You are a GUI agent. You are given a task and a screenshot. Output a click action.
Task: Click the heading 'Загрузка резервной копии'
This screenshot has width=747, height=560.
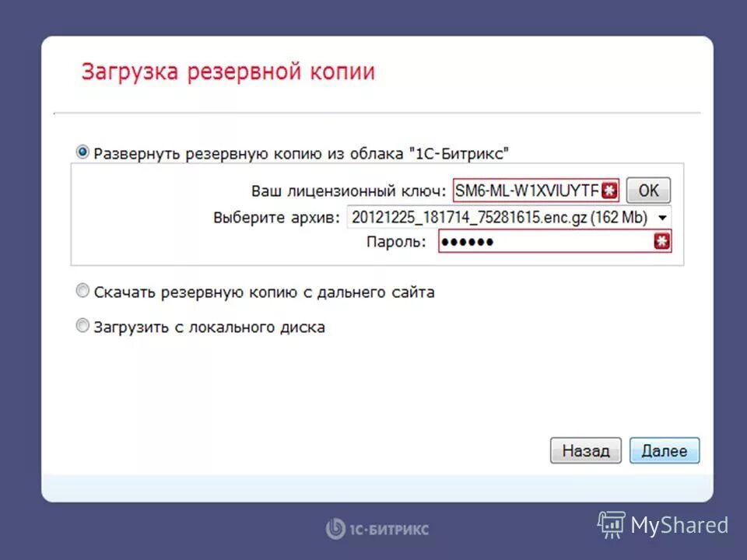tap(228, 72)
